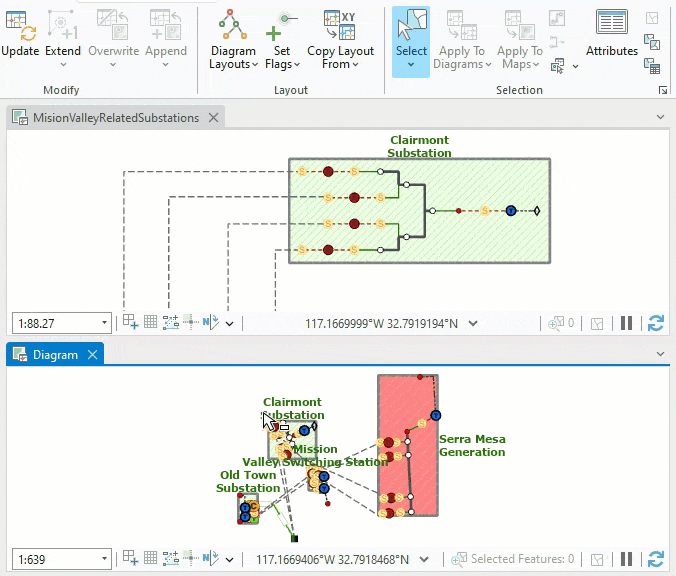This screenshot has height=576, width=676.
Task: Expand chevron beside north-arrow icon in 1:88.27 view
Action: (229, 324)
